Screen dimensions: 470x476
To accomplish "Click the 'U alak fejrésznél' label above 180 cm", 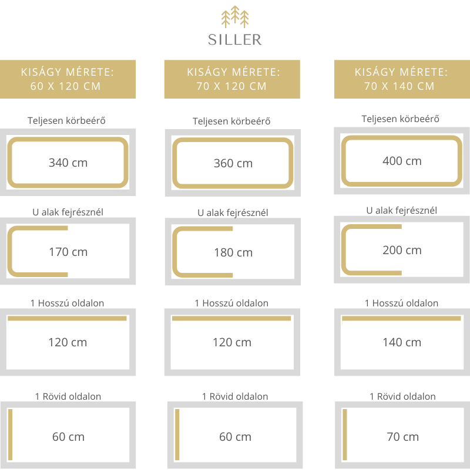I will 233,213.
